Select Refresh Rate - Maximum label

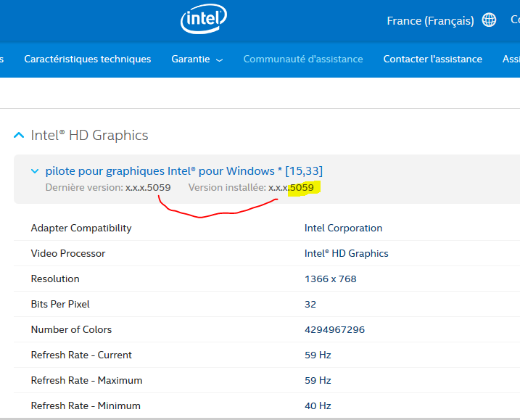click(x=86, y=380)
